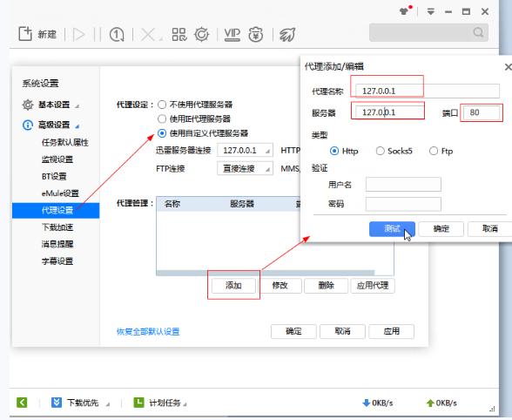The image size is (512, 420).
Task: Click the 恢复全部默认设置 link
Action: pyautogui.click(x=148, y=332)
